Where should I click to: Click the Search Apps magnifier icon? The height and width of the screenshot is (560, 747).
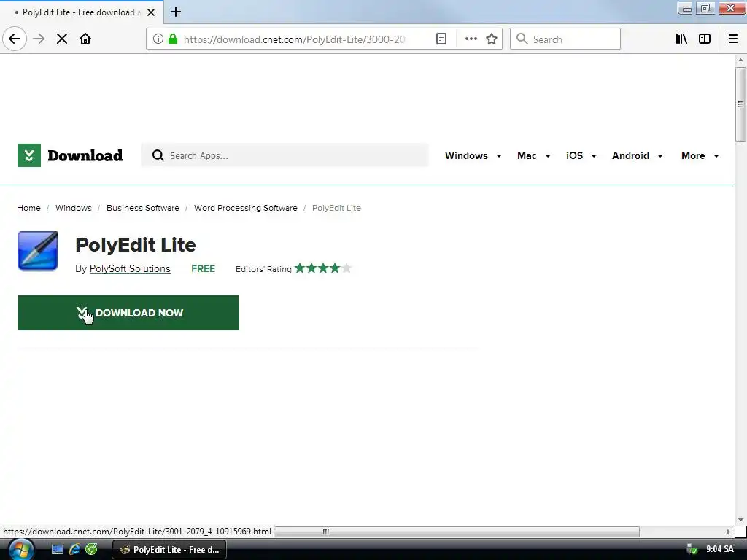[158, 155]
